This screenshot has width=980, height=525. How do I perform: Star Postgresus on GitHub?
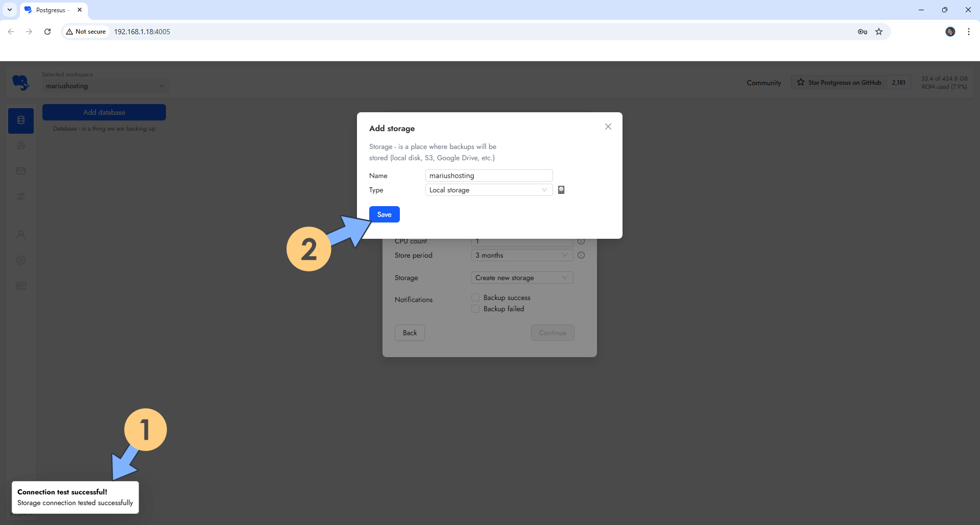(x=839, y=82)
